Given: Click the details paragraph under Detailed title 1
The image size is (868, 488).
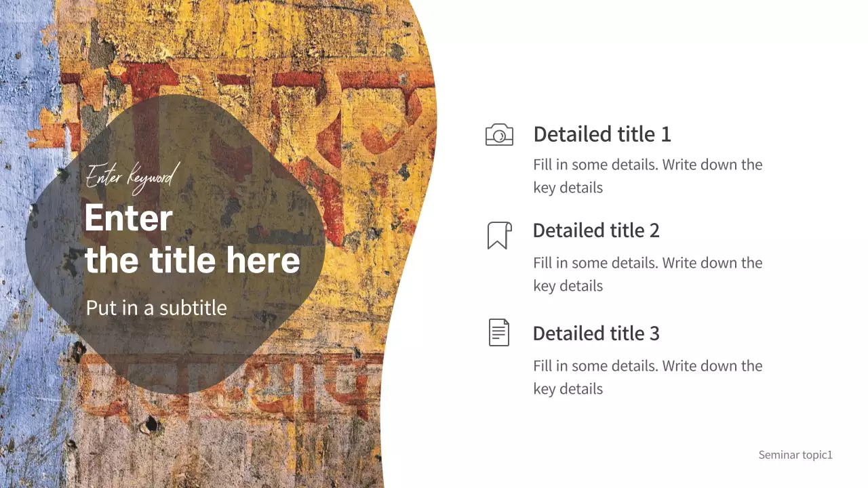Looking at the screenshot, I should pyautogui.click(x=648, y=176).
